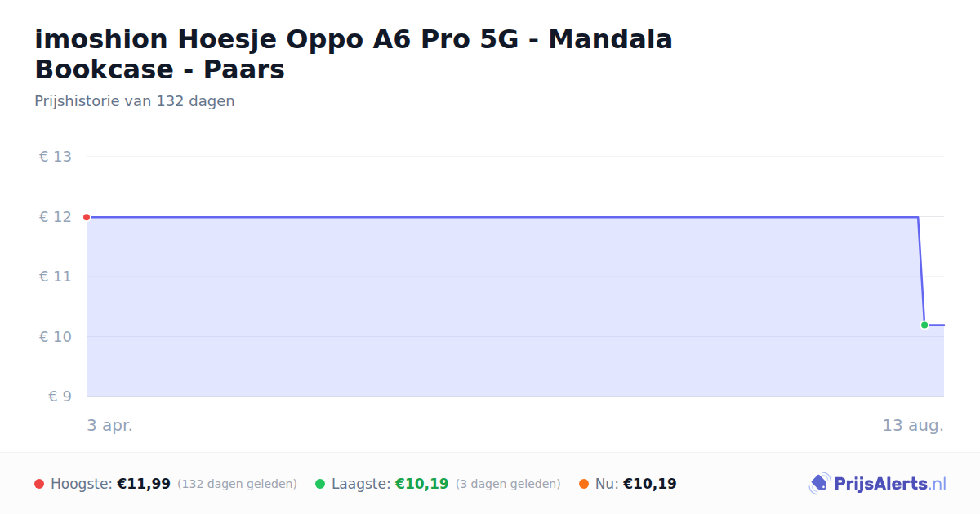Click the € 12 axis label
The height and width of the screenshot is (514, 980).
point(56,217)
